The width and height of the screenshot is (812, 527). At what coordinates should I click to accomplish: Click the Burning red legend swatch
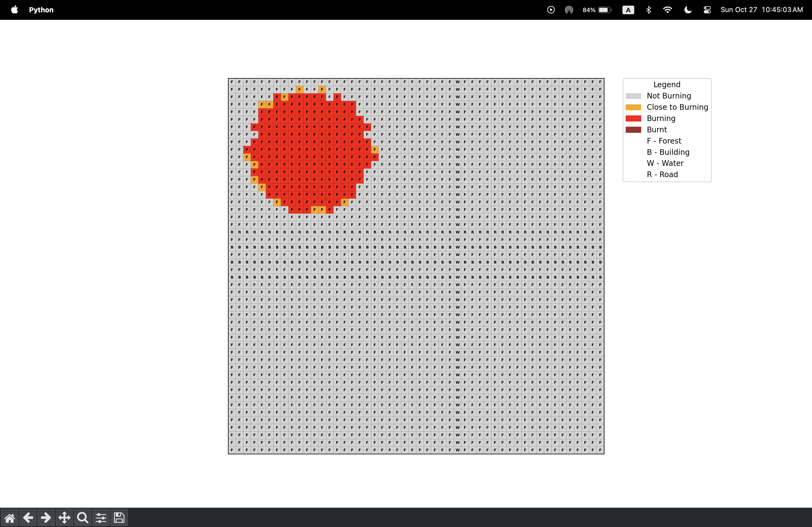click(633, 118)
